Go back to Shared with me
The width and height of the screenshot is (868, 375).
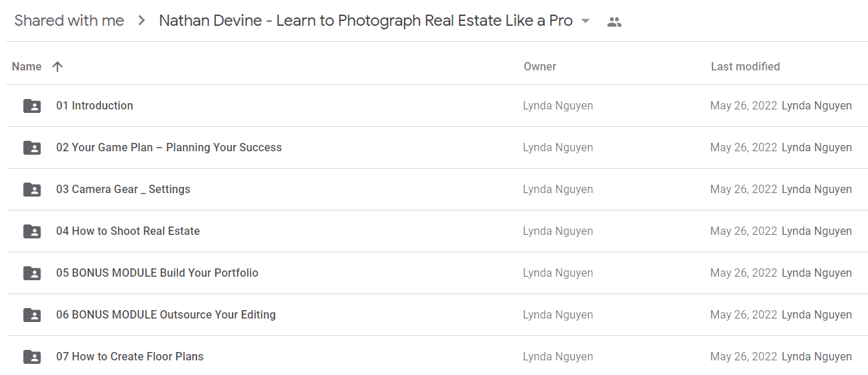[x=69, y=21]
